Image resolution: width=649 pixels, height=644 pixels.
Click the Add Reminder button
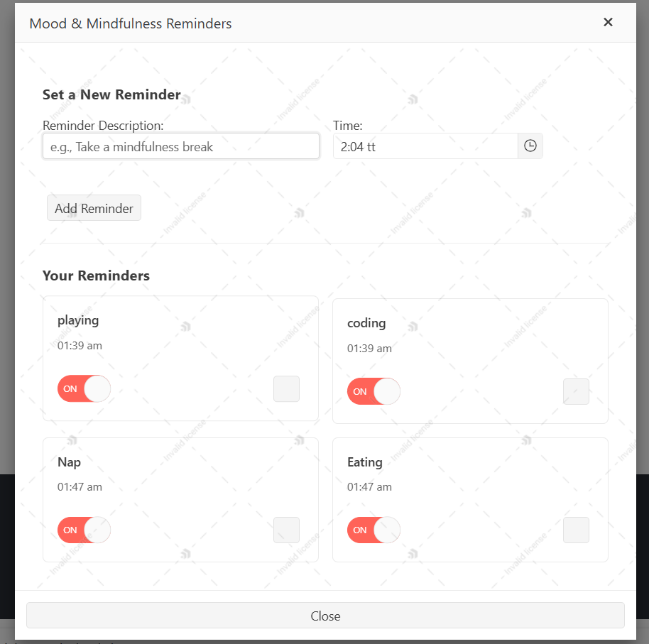coord(94,208)
